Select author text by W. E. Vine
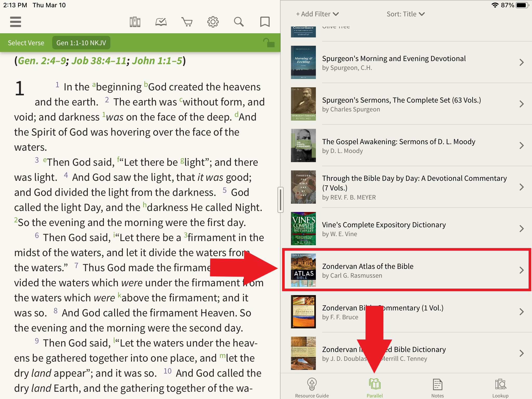The height and width of the screenshot is (399, 532). click(340, 234)
